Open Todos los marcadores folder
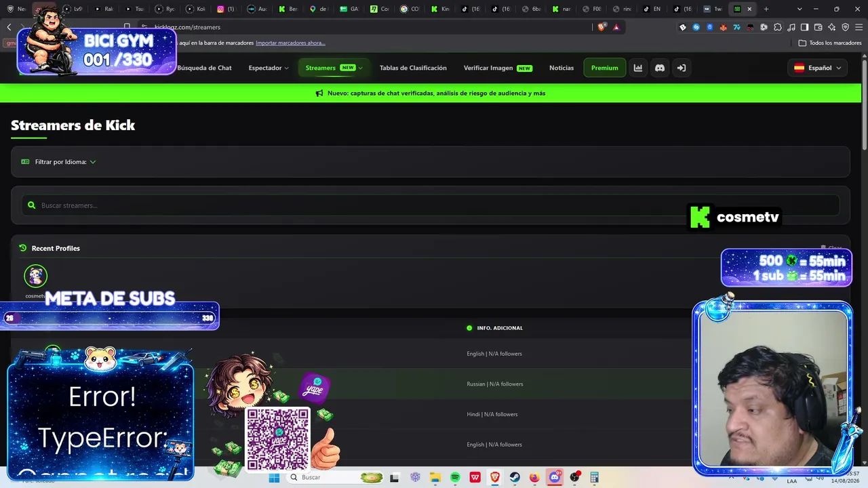 pyautogui.click(x=830, y=43)
